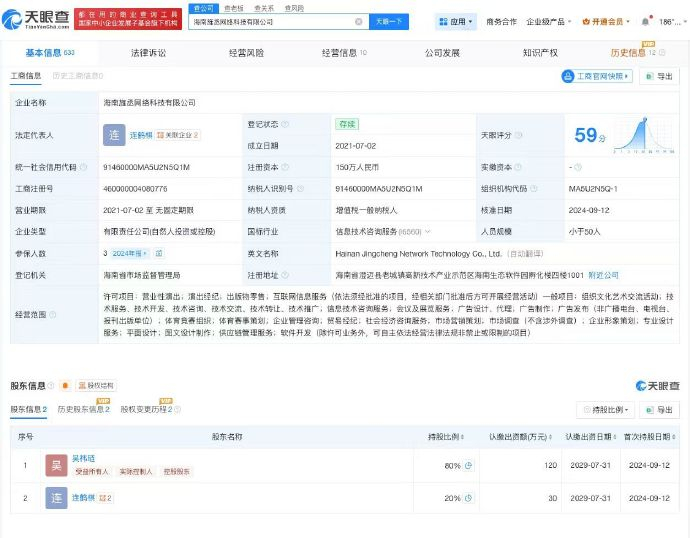This screenshot has width=690, height=538.
Task: Switch to the 法律诉讼 tab
Action: tap(147, 52)
